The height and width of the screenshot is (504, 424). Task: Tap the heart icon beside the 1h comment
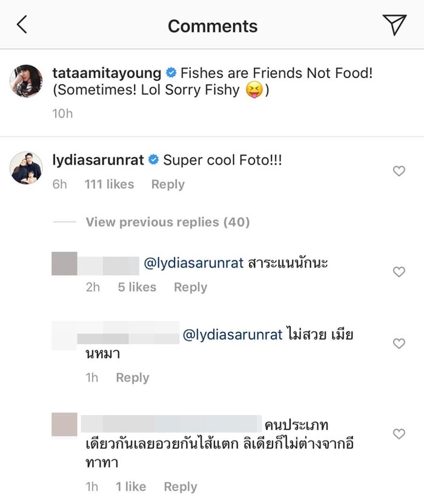[x=399, y=343]
